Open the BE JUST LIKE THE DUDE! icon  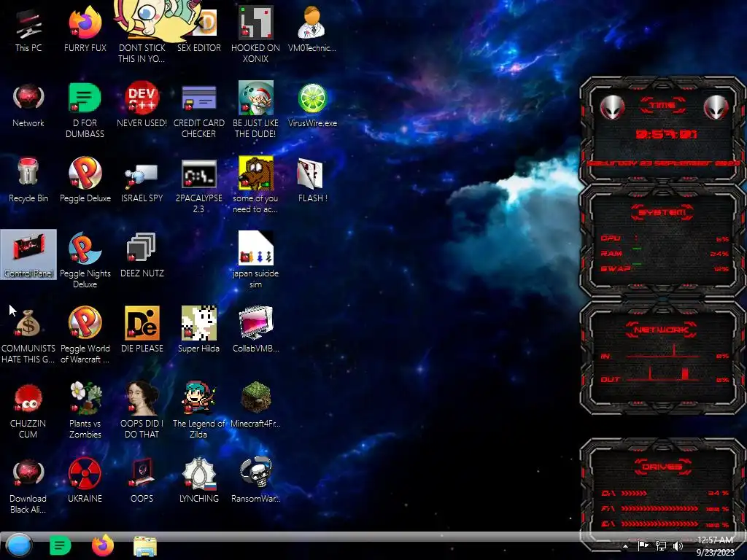(x=256, y=111)
